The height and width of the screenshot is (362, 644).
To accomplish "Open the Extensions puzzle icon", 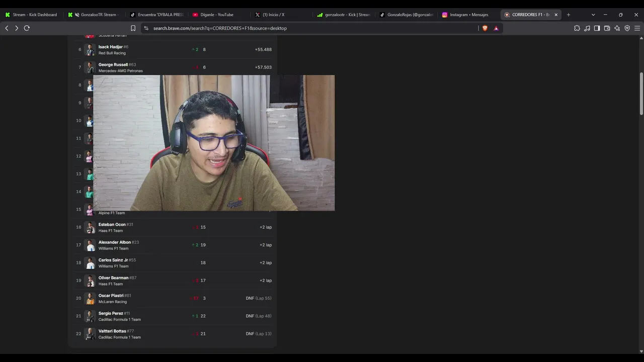I will click(577, 28).
